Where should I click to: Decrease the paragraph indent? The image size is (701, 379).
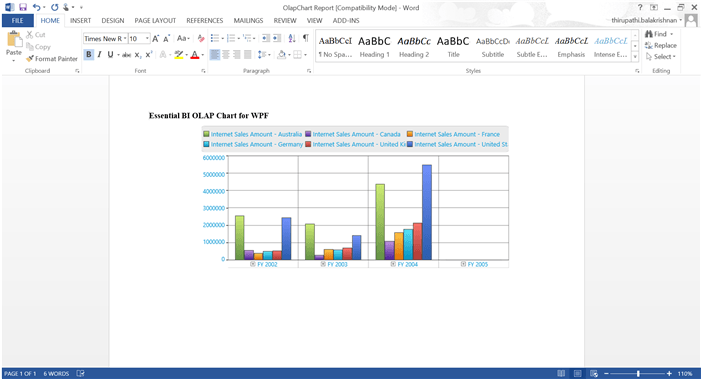pos(266,38)
